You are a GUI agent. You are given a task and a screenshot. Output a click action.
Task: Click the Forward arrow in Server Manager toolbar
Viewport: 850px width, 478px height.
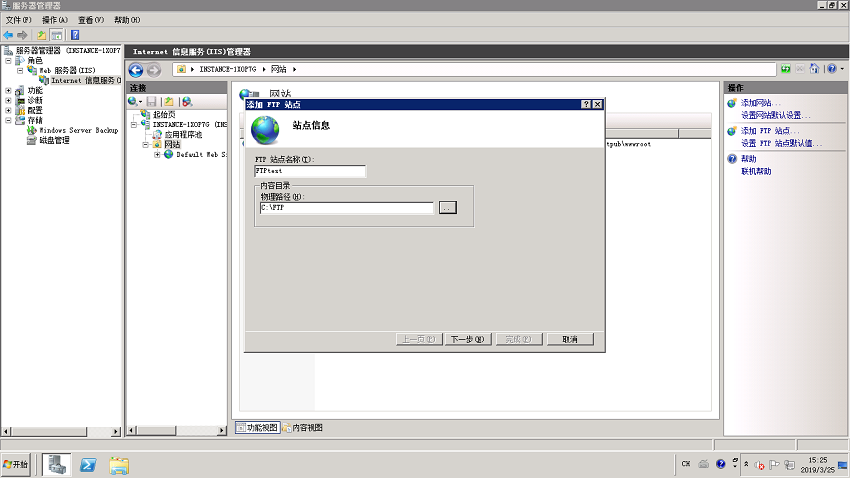pyautogui.click(x=22, y=35)
